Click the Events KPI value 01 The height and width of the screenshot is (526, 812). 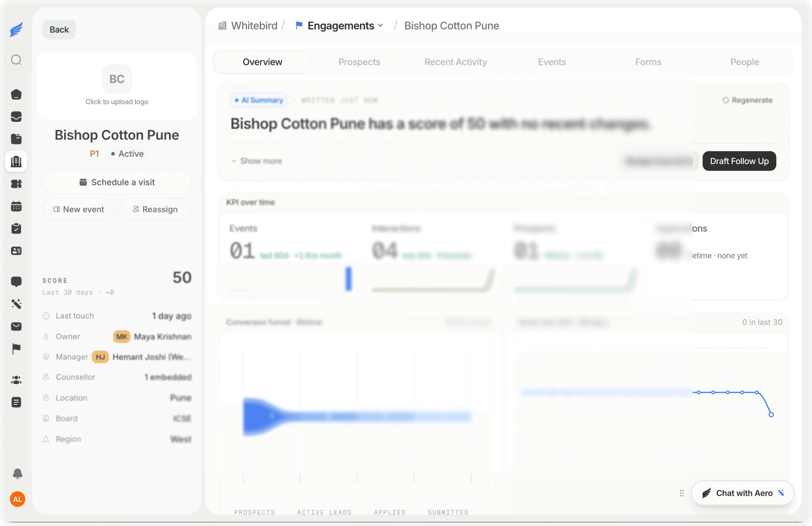[242, 251]
